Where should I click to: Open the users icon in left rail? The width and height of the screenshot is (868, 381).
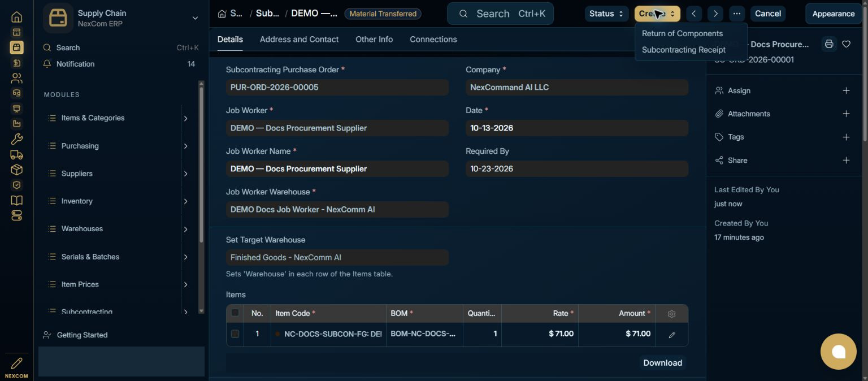tap(16, 78)
